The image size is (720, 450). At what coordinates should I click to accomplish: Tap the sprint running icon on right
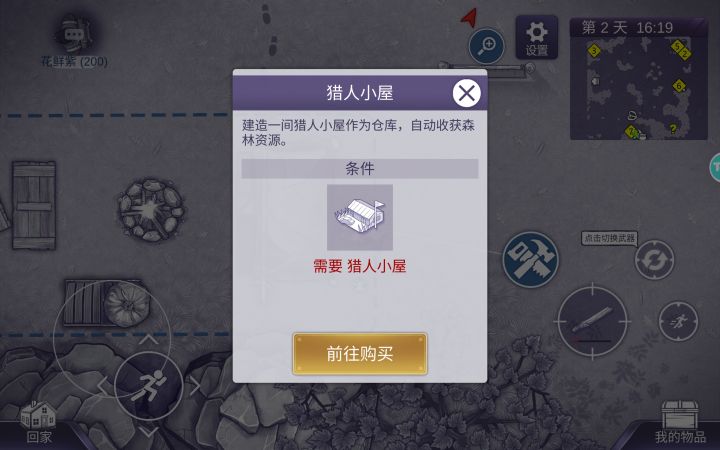click(678, 321)
